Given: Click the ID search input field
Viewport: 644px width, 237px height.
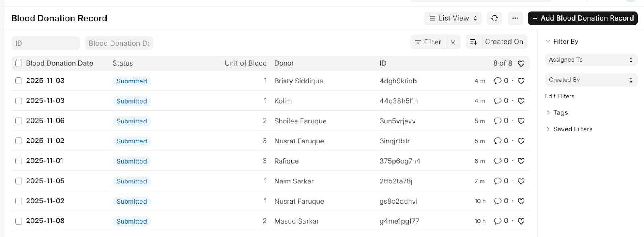Looking at the screenshot, I should pyautogui.click(x=45, y=43).
